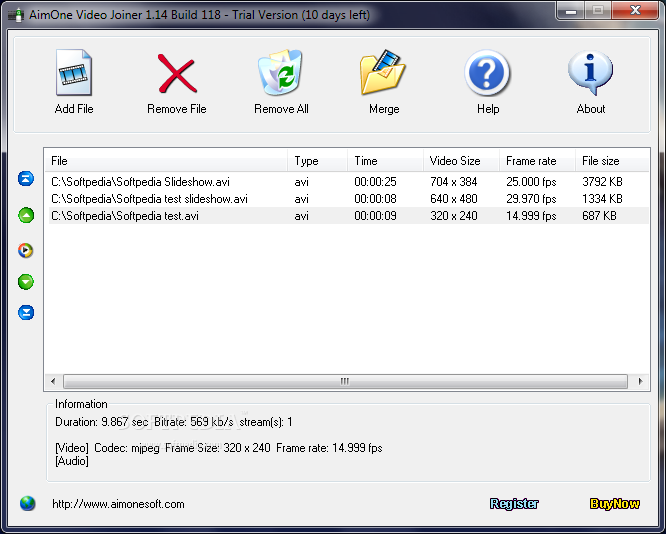Click the 704 x 384 video size cell
Screen dimensions: 666x534
click(454, 182)
